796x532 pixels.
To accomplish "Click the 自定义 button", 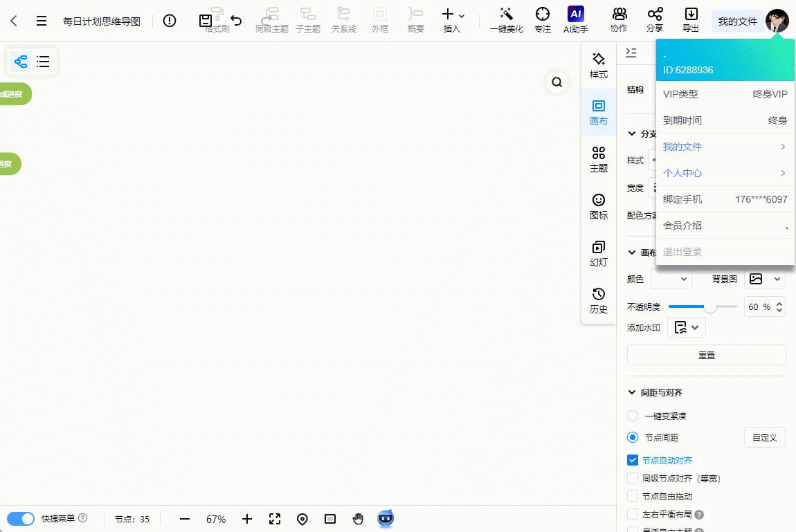I will (764, 437).
